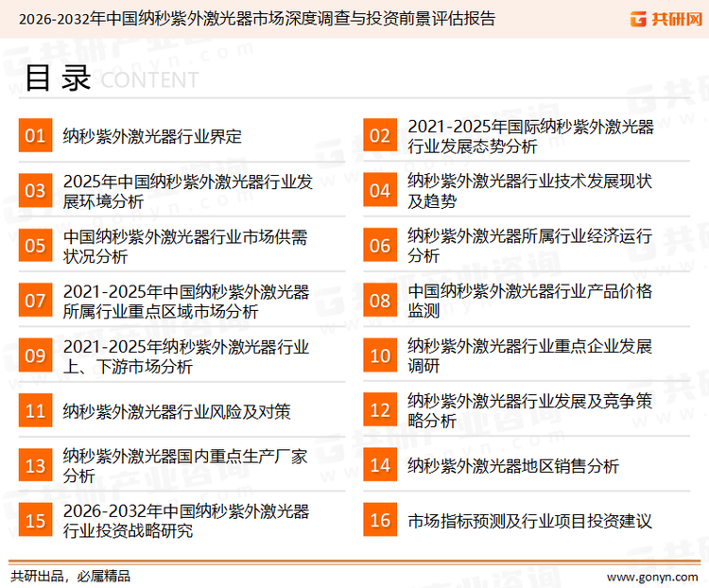709x588 pixels.
Task: Click the orange 13 number badge
Action: [x=35, y=465]
